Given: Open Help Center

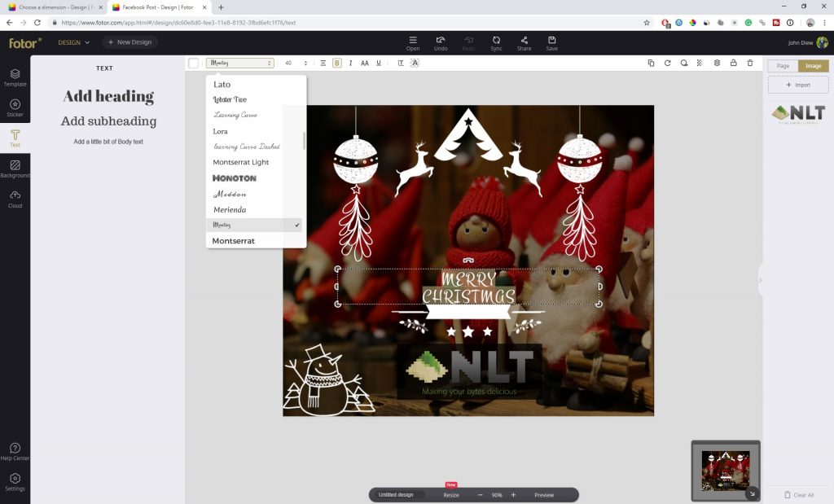Looking at the screenshot, I should (x=15, y=451).
